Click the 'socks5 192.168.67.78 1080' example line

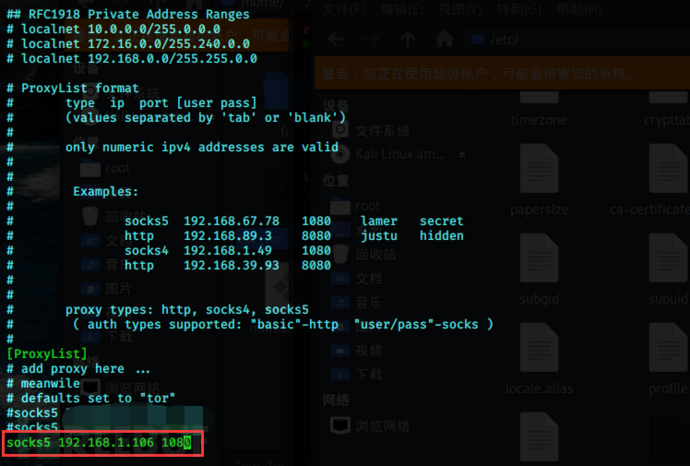[228, 221]
